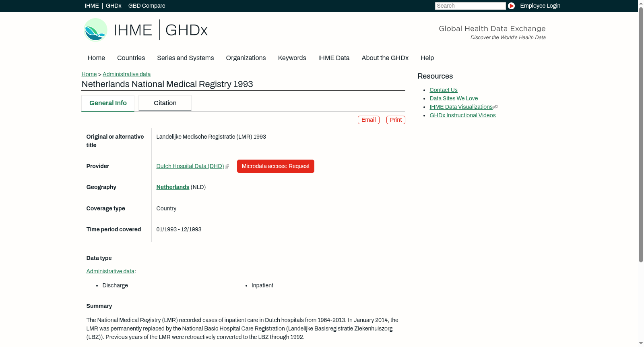Open the Countries menu item
The image size is (644, 347).
[x=131, y=58]
